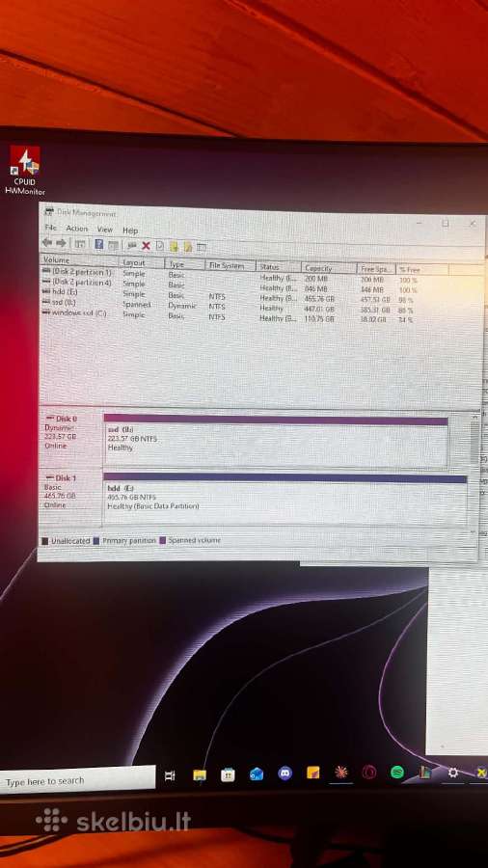This screenshot has width=488, height=868.
Task: Open the CPUID HWMonitor desktop shortcut
Action: (25, 170)
